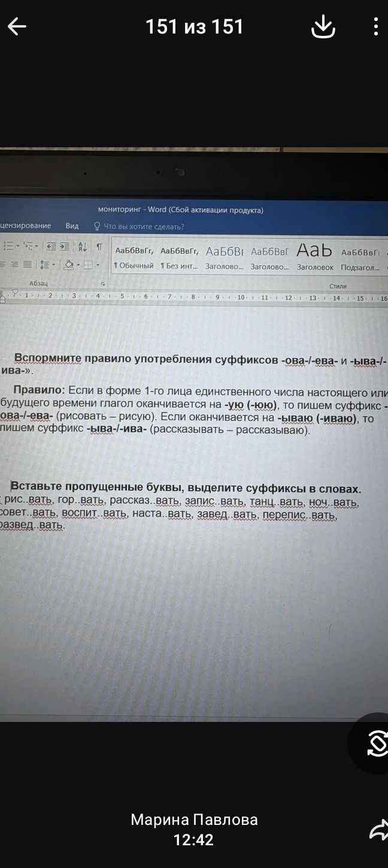Tap the rotate screen button
Image resolution: width=388 pixels, height=868 pixels.
coord(377,743)
